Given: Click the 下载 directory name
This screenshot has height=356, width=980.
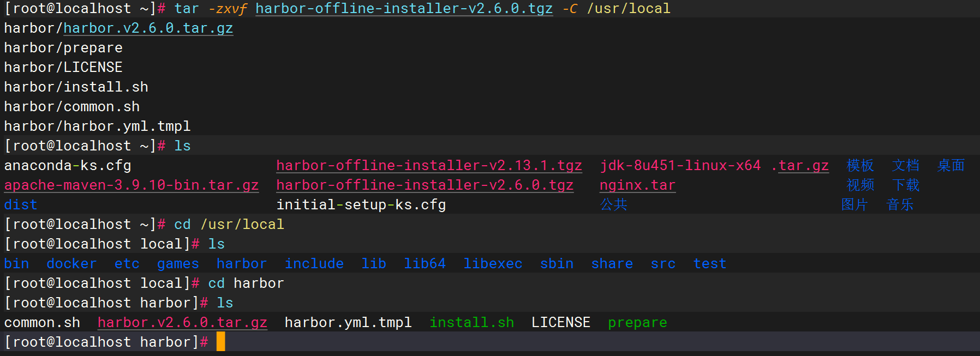Looking at the screenshot, I should click(x=906, y=185).
